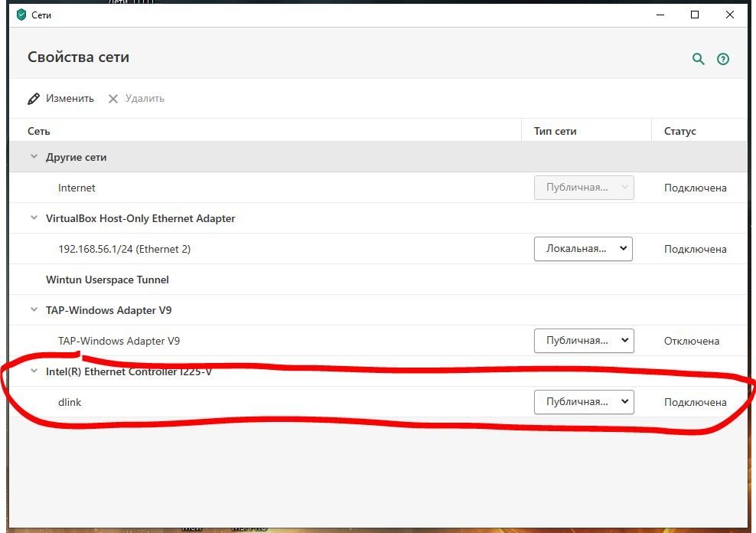The height and width of the screenshot is (533, 756).
Task: Maximize the Сети window
Action: [695, 15]
